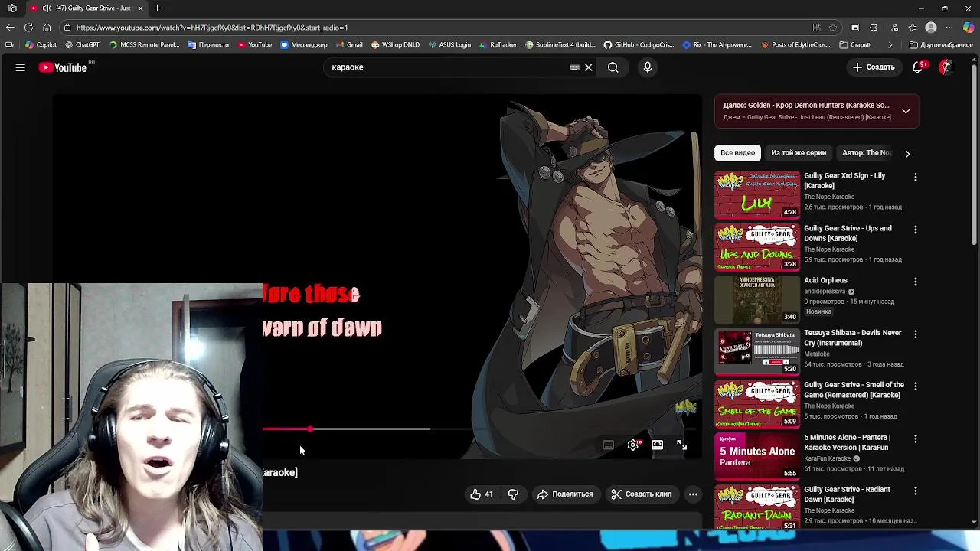Enter fullscreen in the video player
The height and width of the screenshot is (551, 980).
click(681, 445)
